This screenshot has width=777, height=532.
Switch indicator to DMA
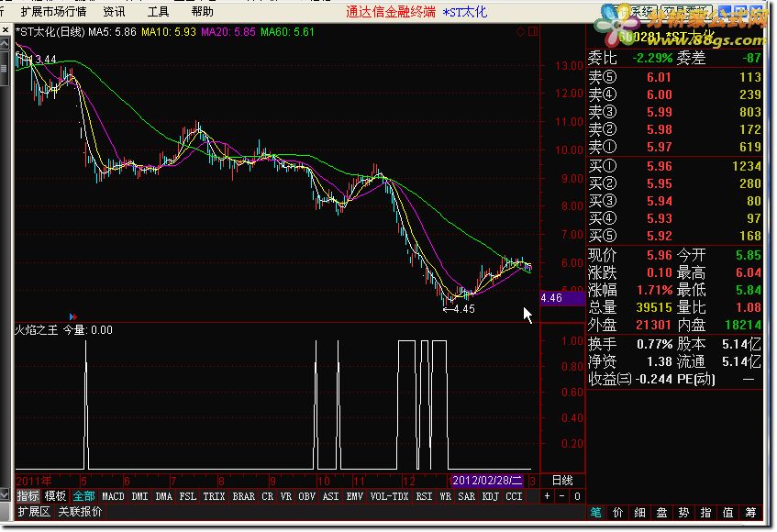[x=163, y=496]
